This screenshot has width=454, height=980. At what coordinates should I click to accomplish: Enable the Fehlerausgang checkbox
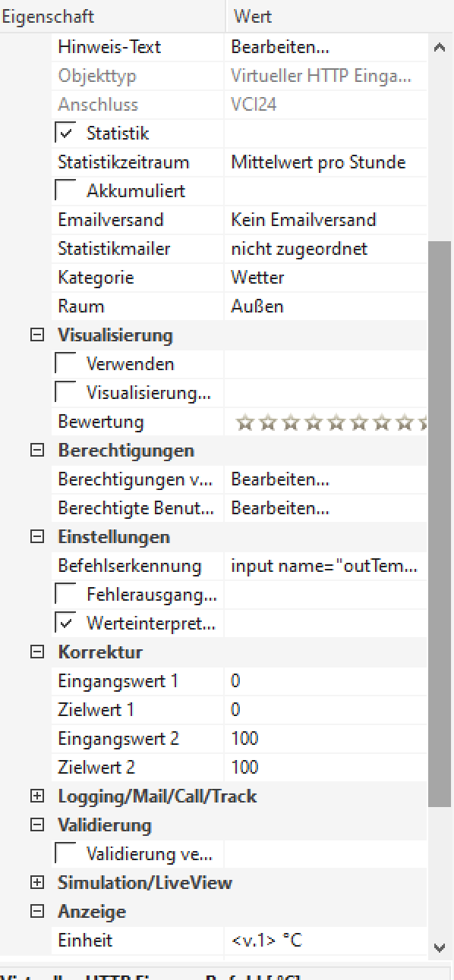pyautogui.click(x=67, y=595)
